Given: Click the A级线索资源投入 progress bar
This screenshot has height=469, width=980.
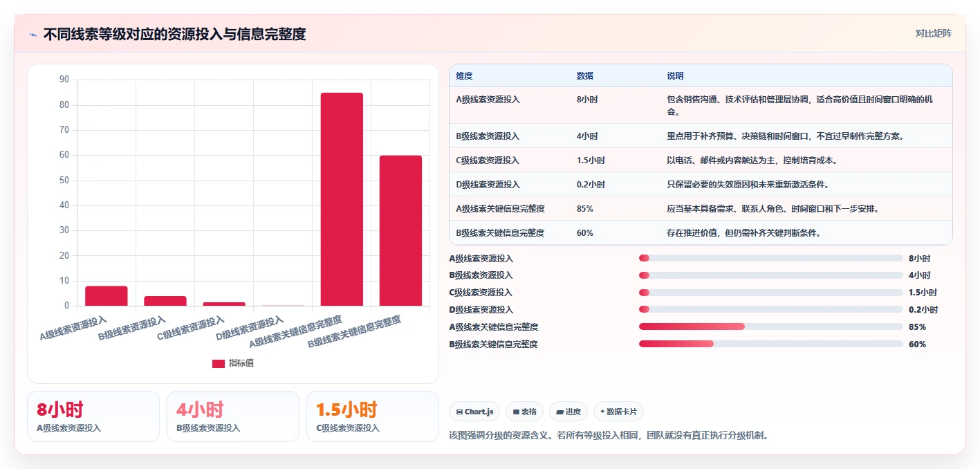Looking at the screenshot, I should pos(771,258).
